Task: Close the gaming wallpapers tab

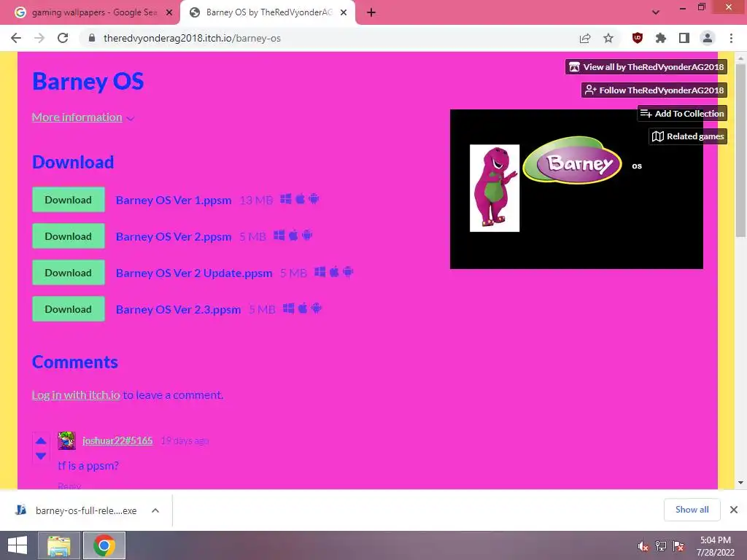Action: (169, 12)
